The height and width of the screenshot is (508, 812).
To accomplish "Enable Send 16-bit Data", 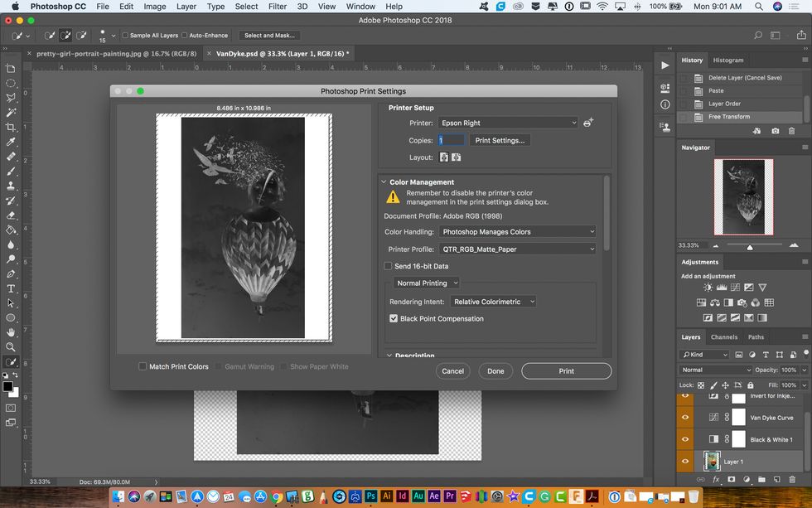I will 388,266.
